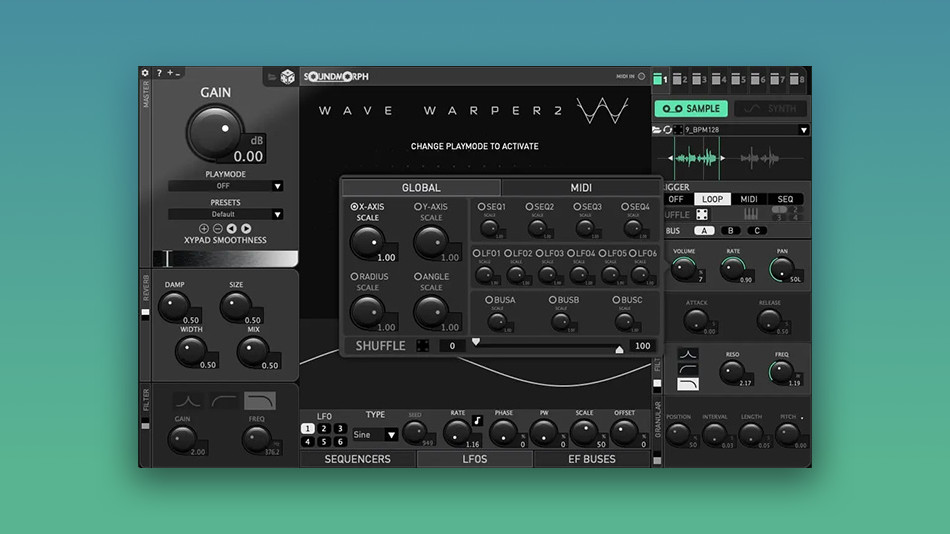
Task: Set trigger mode to LOOP
Action: (711, 199)
